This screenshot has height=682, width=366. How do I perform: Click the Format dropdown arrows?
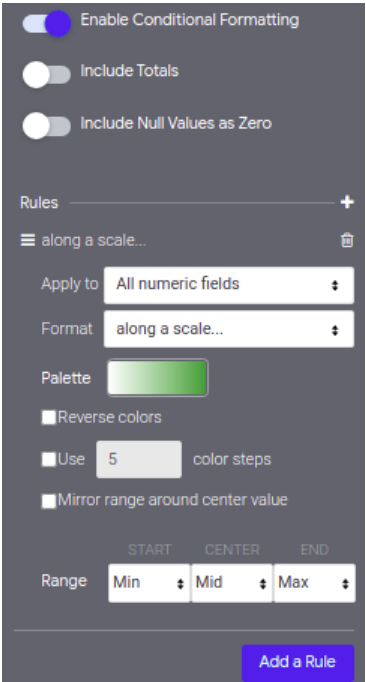click(335, 331)
